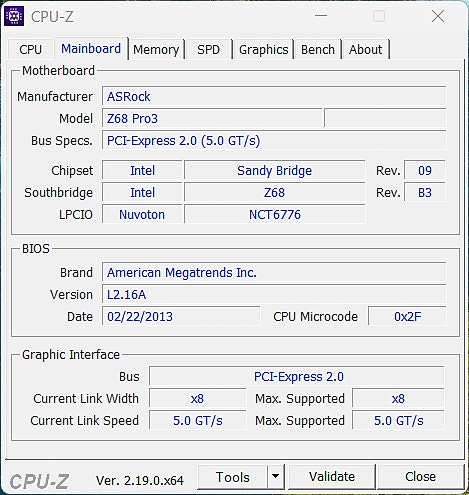
Task: Click the Current Link Speed label
Action: pos(84,421)
